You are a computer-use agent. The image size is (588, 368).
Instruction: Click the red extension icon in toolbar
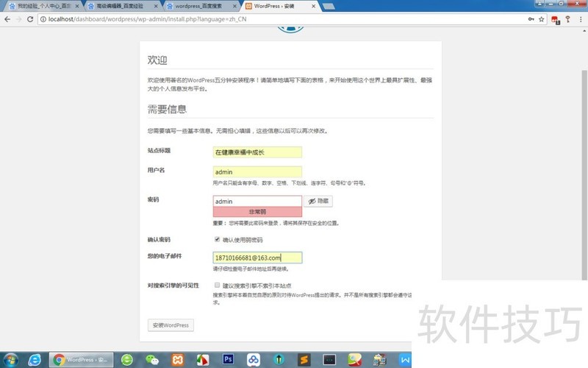click(x=556, y=20)
